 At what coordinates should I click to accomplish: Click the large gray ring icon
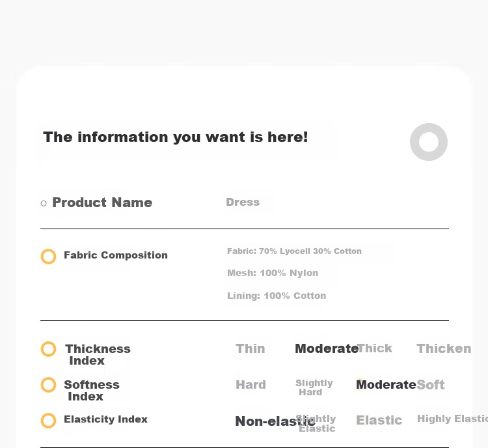429,142
